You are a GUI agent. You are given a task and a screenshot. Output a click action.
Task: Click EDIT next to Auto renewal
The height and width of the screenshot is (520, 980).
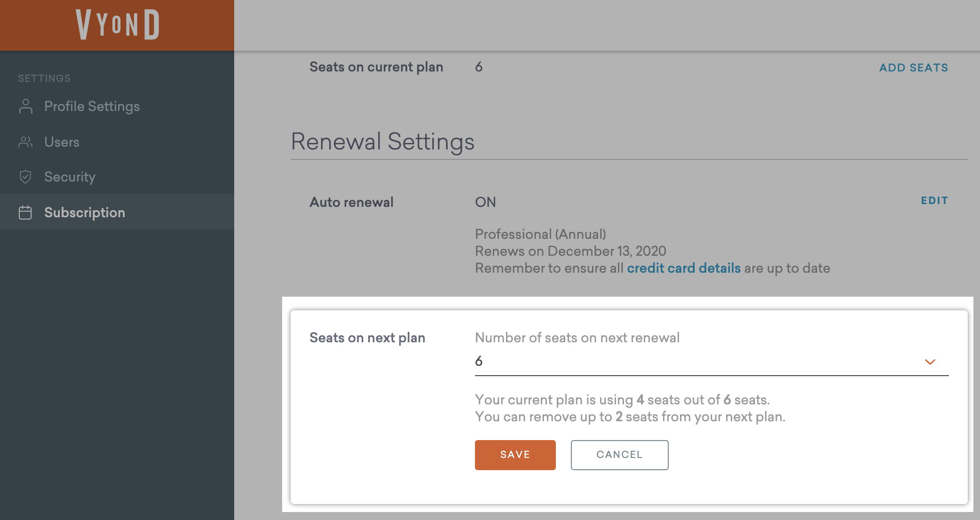pyautogui.click(x=934, y=201)
